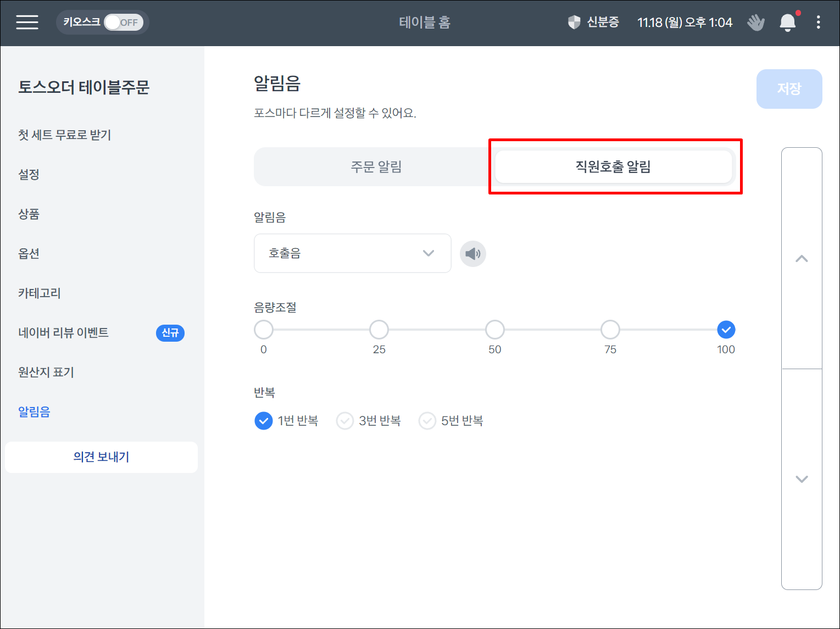Viewport: 840px width, 629px height.
Task: Play the alert sound preview speaker
Action: tap(472, 254)
